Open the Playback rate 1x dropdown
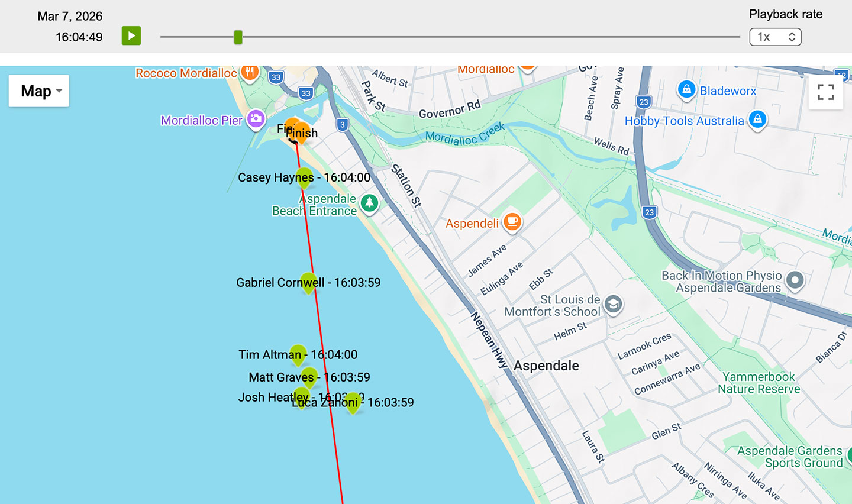 tap(775, 36)
